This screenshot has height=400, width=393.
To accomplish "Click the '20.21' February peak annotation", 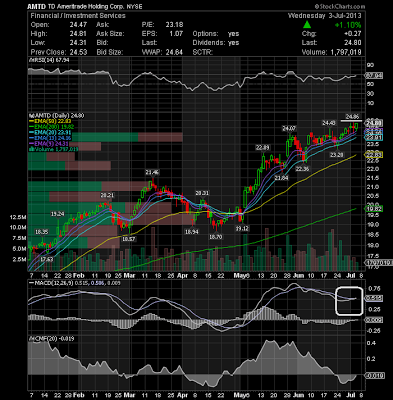I will (107, 195).
